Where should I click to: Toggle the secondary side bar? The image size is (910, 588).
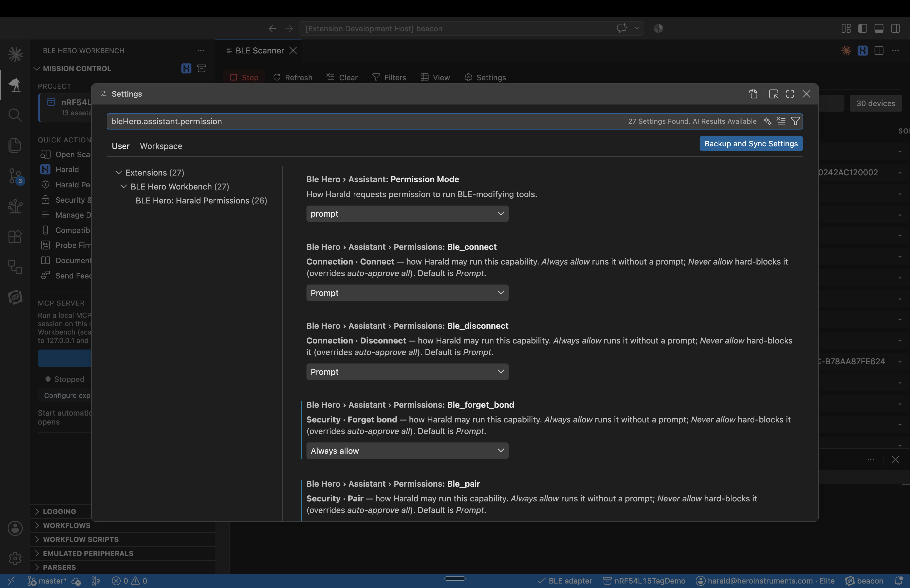896,29
